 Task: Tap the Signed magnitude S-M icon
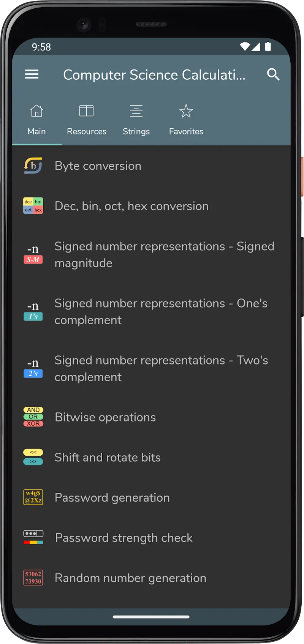click(33, 254)
